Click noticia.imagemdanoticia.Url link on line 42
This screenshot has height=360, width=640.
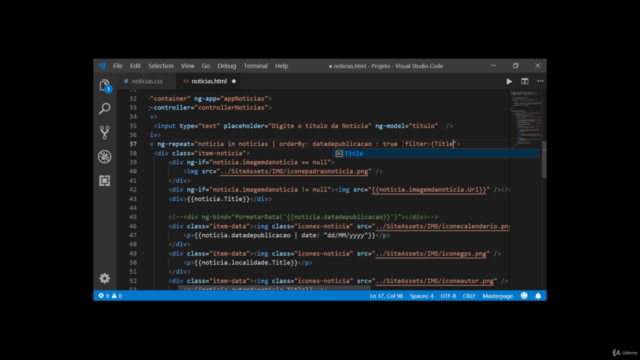point(429,190)
